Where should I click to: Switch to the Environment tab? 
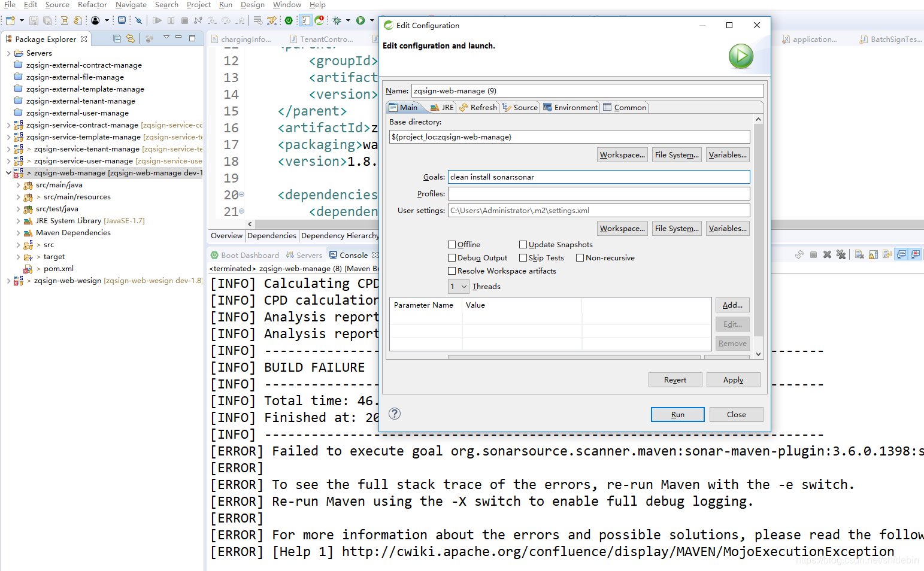click(570, 108)
